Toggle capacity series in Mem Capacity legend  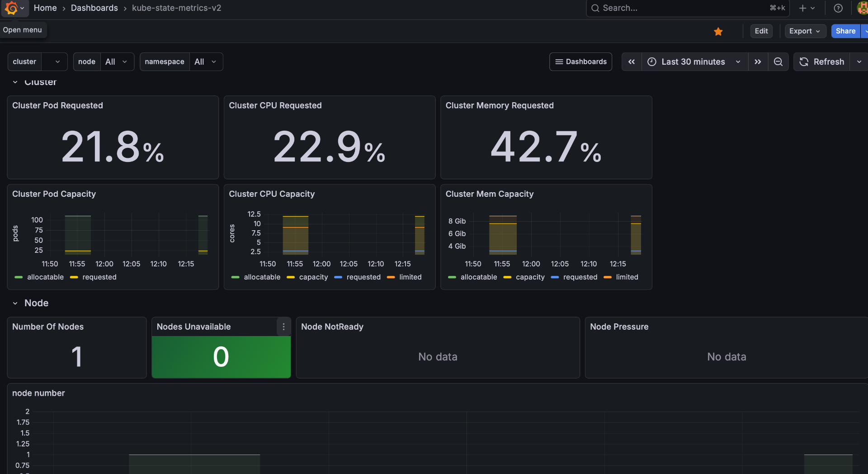pyautogui.click(x=530, y=277)
